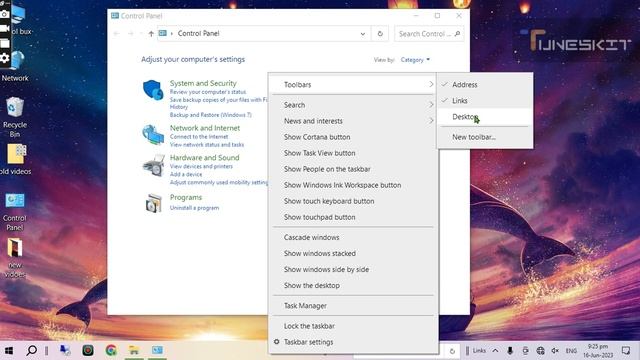Click View devices and printers link
This screenshot has height=360, width=640.
201,167
